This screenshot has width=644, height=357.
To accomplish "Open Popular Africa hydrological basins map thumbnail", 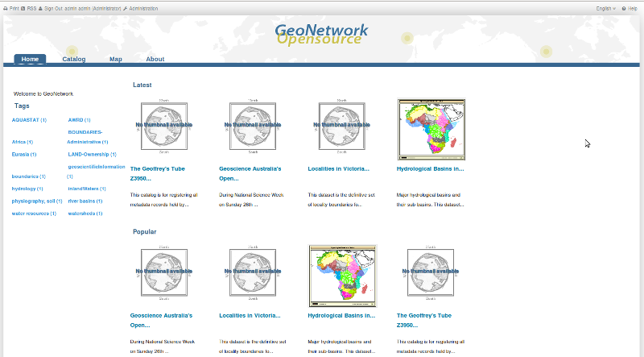I will tap(343, 276).
